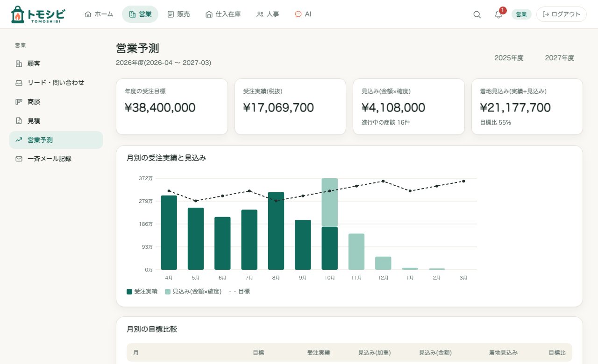
Task: Click the people icon beside 人事
Action: 260,14
